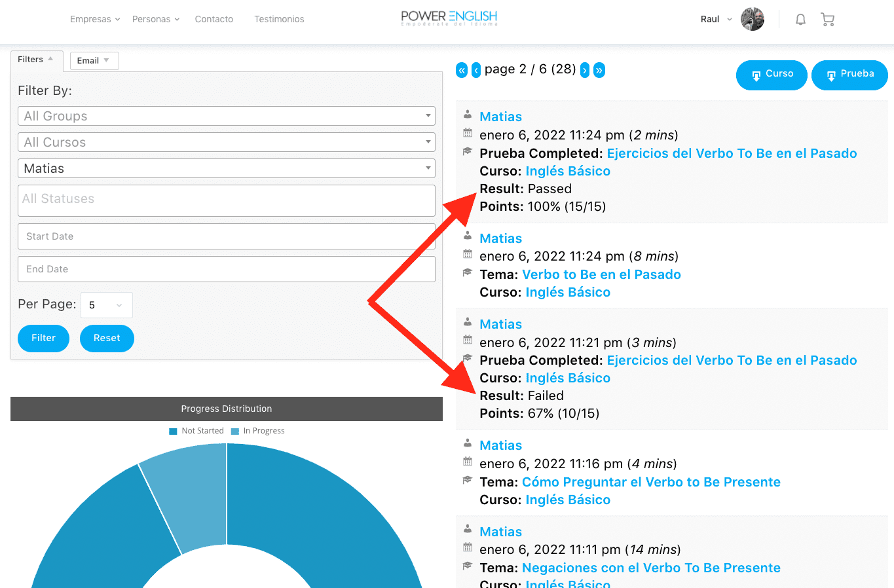Click the All Statuses field
Screen dimensions: 894x588
[227, 200]
